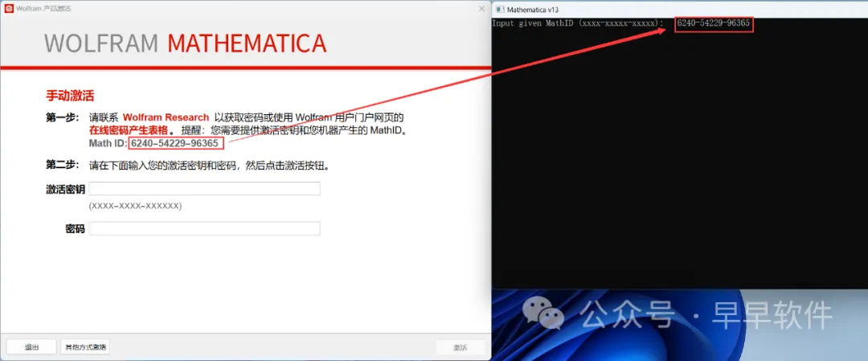
Task: Click the 'Input given MathID' prompt text
Action: [x=577, y=24]
